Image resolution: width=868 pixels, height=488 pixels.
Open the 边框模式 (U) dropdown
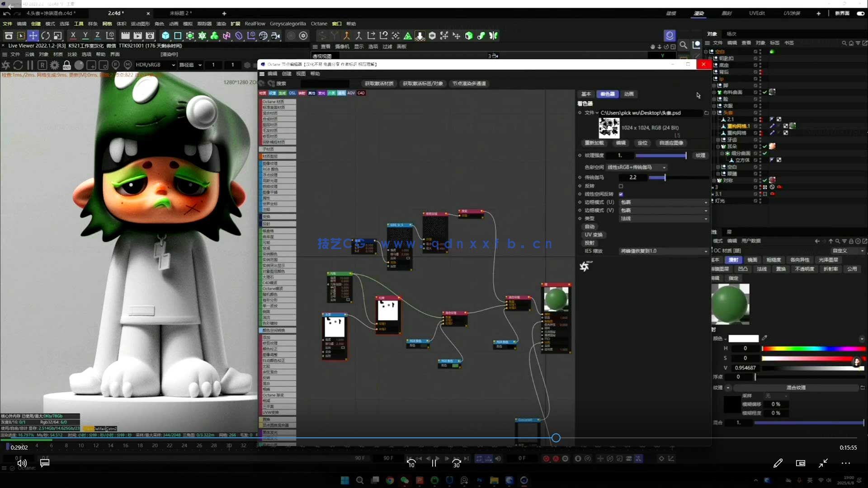[x=705, y=202]
